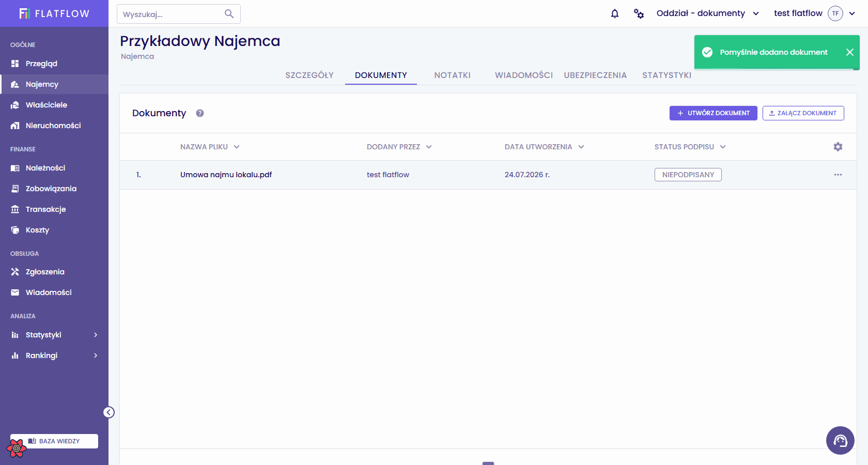Viewport: 868px width, 465px height.
Task: Open table column settings gear
Action: [838, 147]
